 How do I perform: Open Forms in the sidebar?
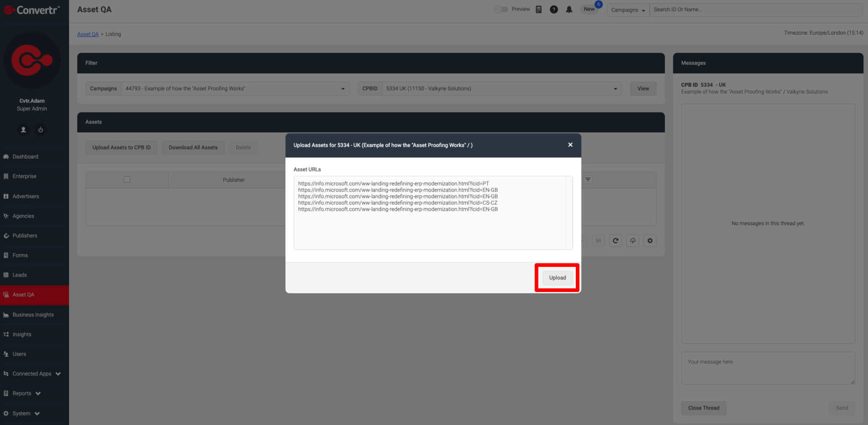coord(34,255)
